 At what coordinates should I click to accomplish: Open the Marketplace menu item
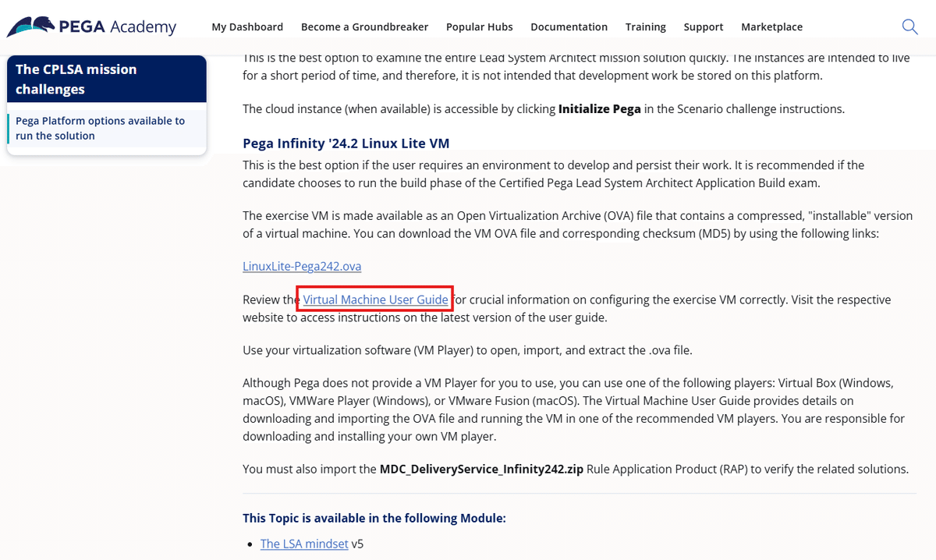tap(771, 27)
